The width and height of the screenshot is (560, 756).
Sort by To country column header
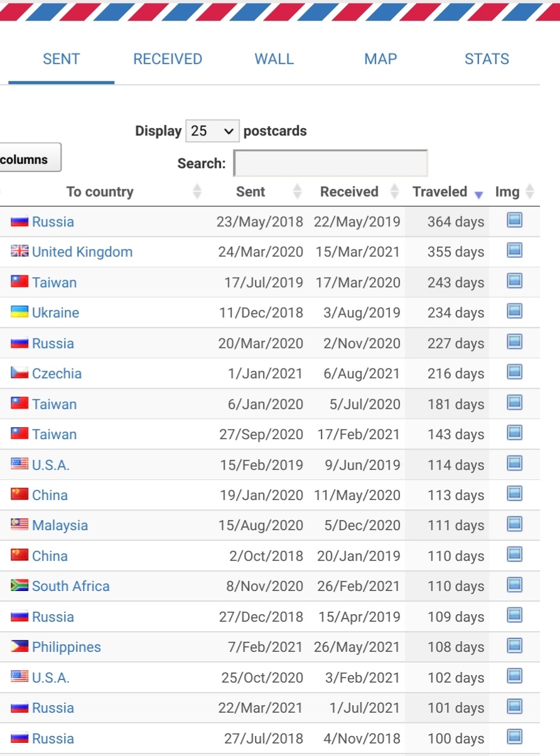pos(100,192)
